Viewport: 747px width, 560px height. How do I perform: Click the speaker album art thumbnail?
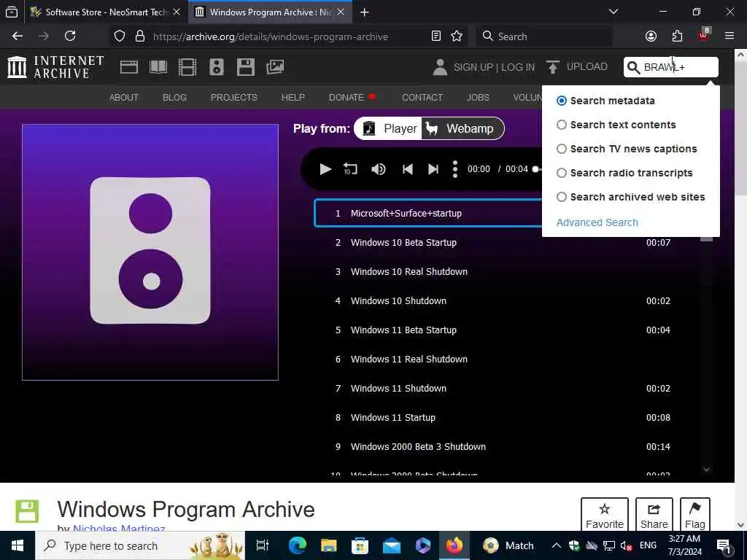tap(150, 252)
